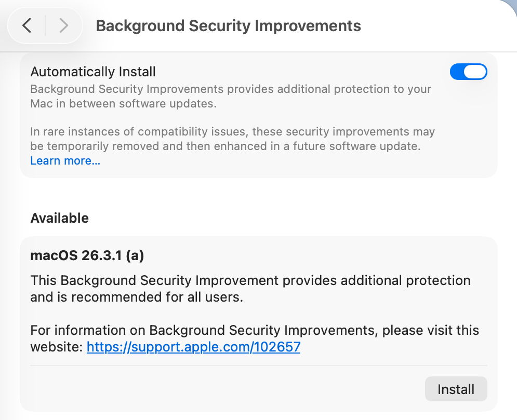
Task: Click the 'For information on Background' sentence
Action: tap(208, 330)
